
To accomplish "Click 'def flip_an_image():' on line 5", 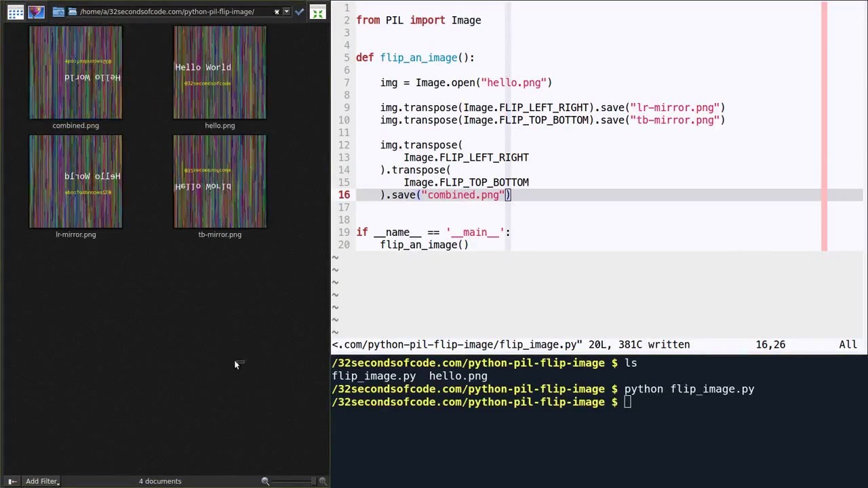I will [x=415, y=58].
